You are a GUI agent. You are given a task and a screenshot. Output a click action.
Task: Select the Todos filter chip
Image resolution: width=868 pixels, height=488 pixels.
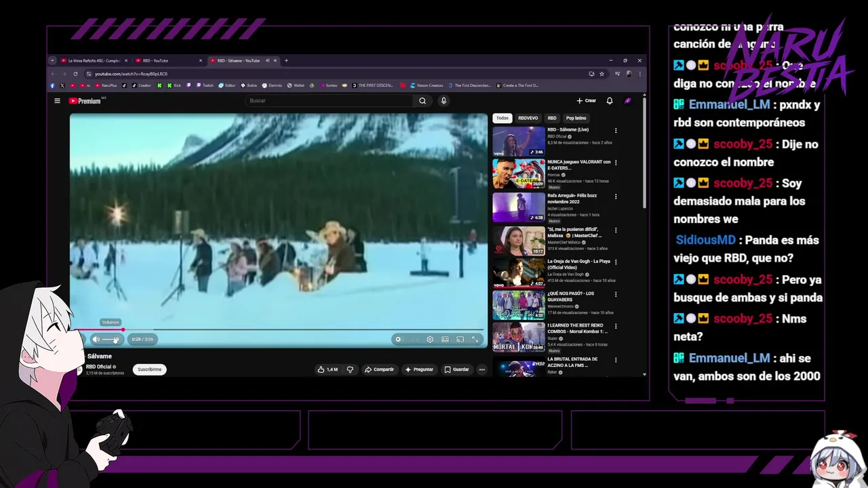[502, 118]
